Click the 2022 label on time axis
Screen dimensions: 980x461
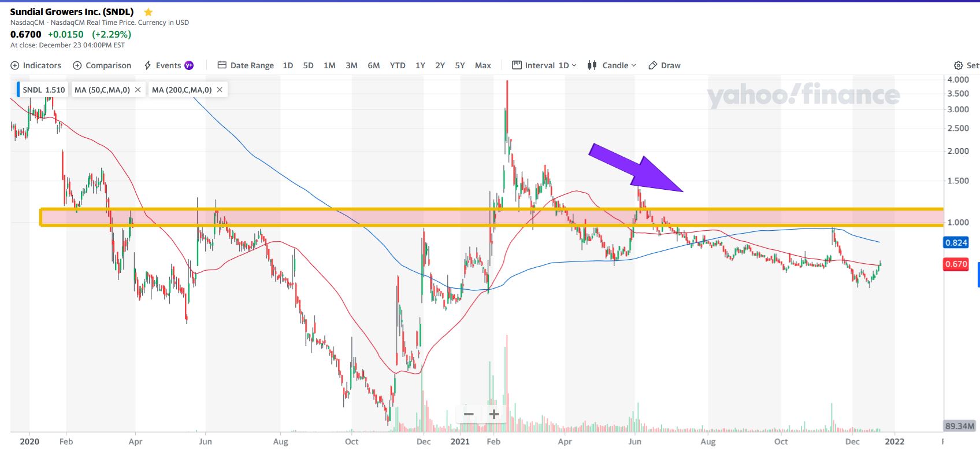point(894,442)
